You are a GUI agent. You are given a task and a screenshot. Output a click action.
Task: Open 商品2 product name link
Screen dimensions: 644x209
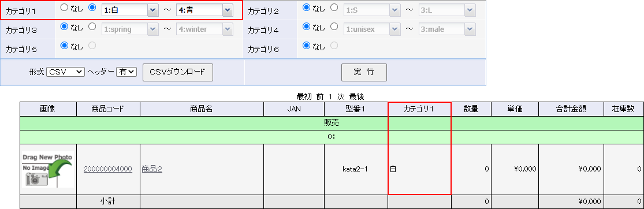[152, 169]
